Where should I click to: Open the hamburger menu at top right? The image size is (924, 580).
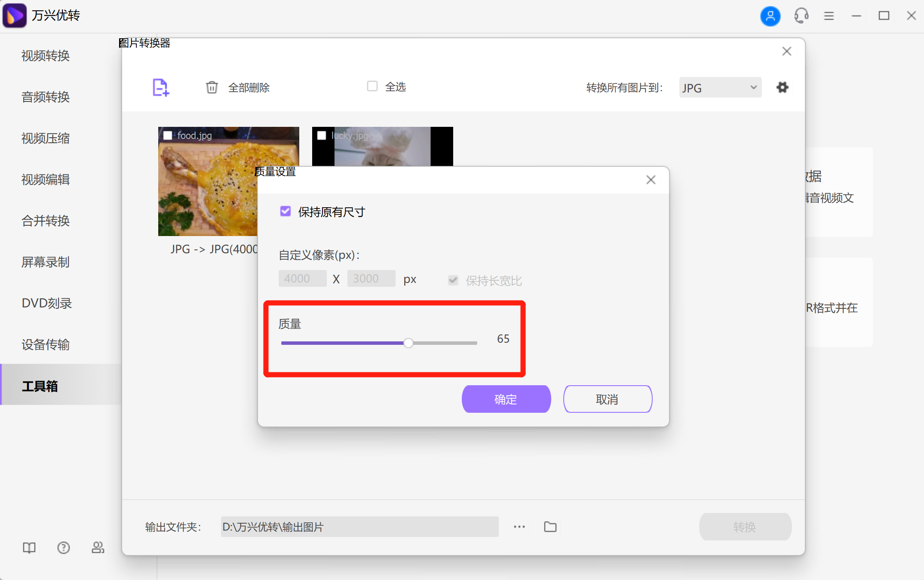tap(829, 16)
